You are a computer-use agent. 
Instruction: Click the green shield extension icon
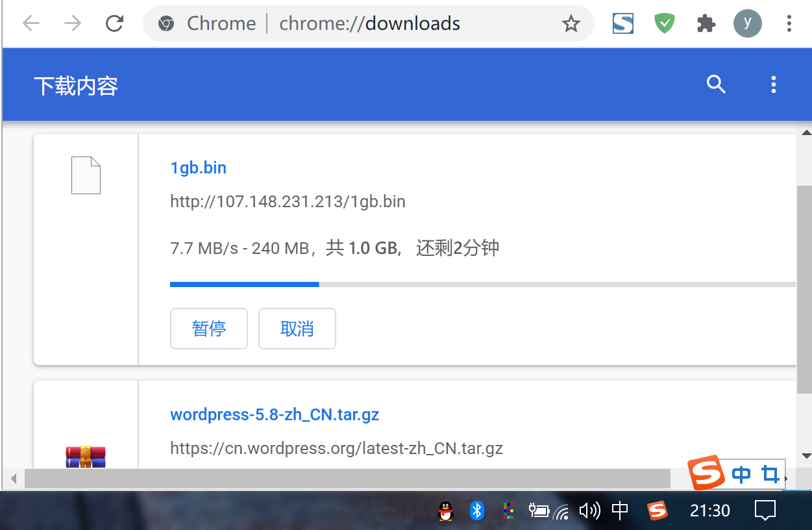pyautogui.click(x=664, y=24)
